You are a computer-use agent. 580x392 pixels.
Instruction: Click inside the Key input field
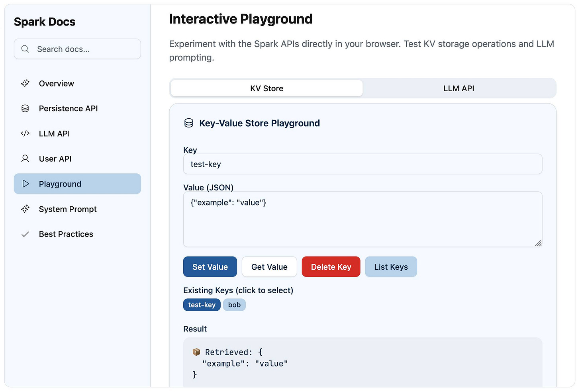tap(362, 164)
